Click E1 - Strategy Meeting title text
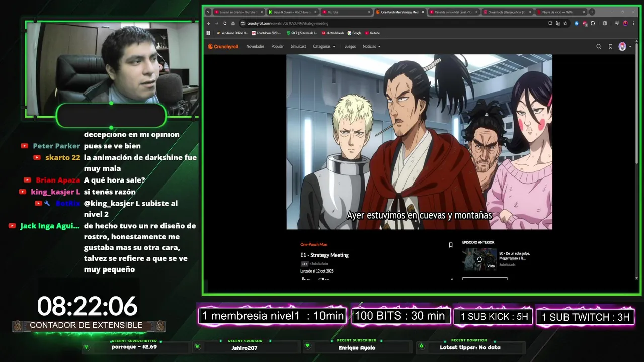This screenshot has width=644, height=362. tap(325, 255)
